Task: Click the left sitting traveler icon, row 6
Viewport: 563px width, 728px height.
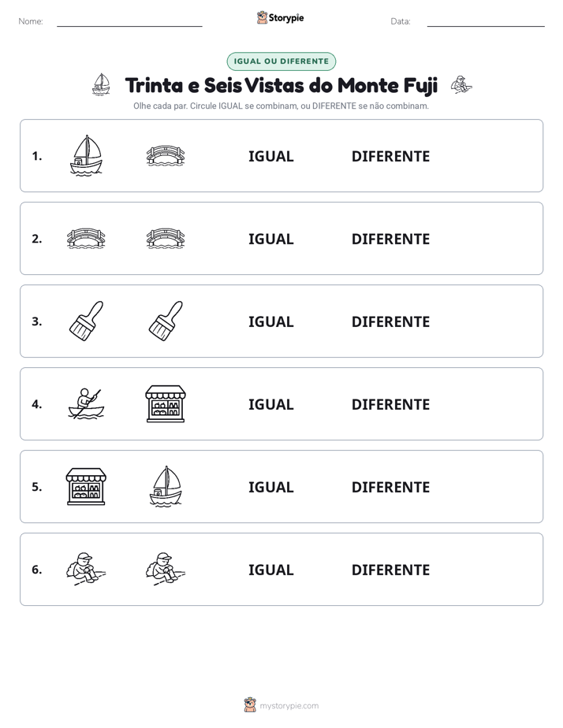Action: (86, 569)
